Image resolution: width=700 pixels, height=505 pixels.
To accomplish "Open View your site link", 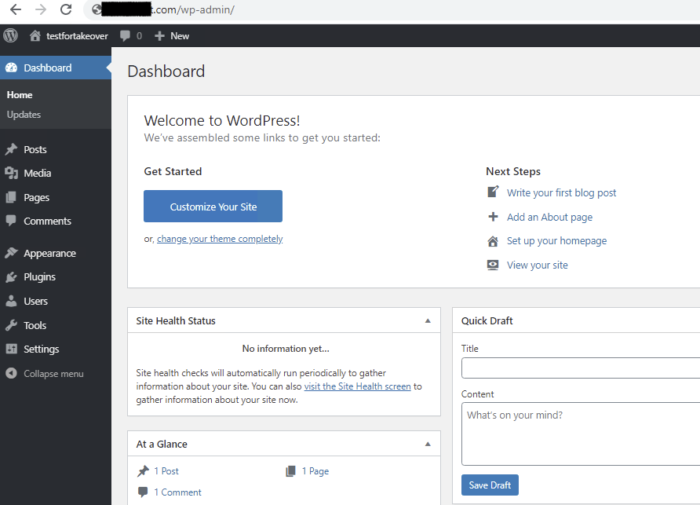I will (x=537, y=265).
